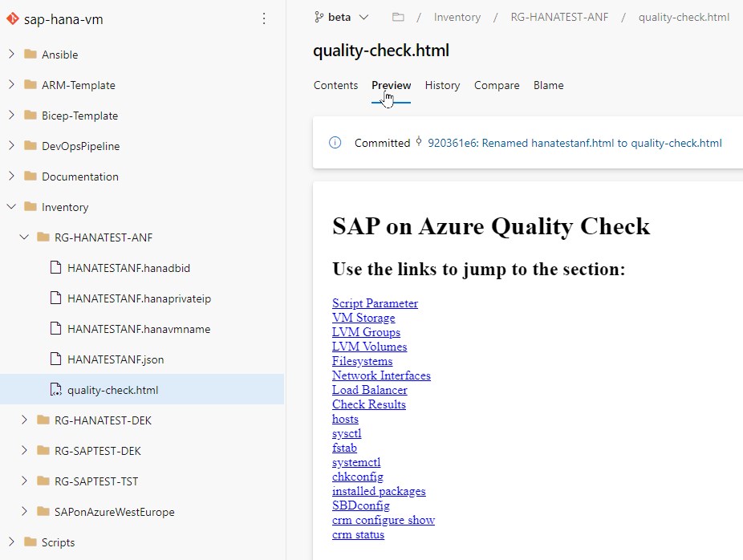Expand the RG-SAPTEST-DEK folder chevron
Viewport: 743px width, 560px height.
(x=24, y=451)
